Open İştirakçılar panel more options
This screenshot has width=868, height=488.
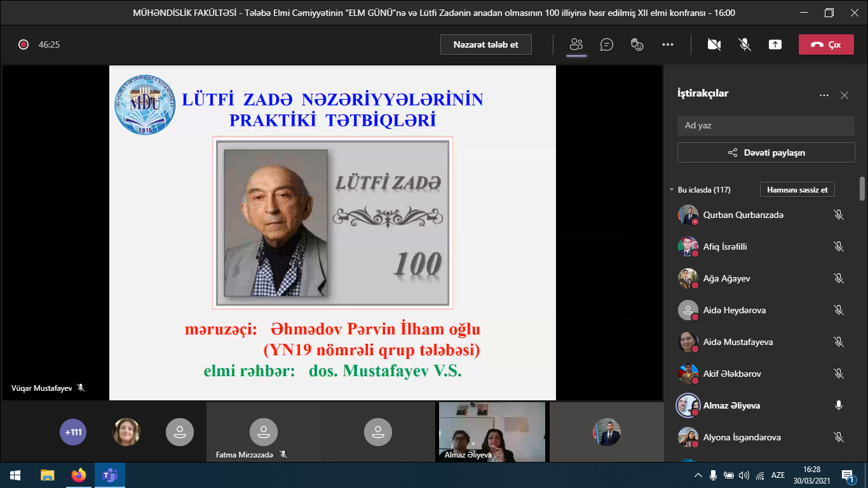click(x=824, y=95)
